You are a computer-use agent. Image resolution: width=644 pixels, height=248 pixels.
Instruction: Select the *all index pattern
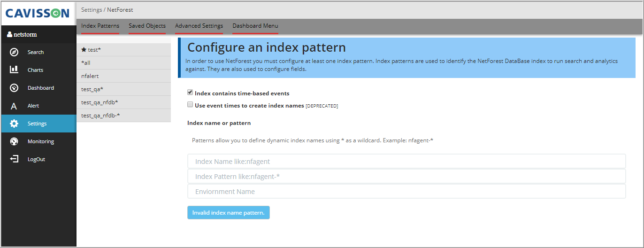[x=123, y=62]
